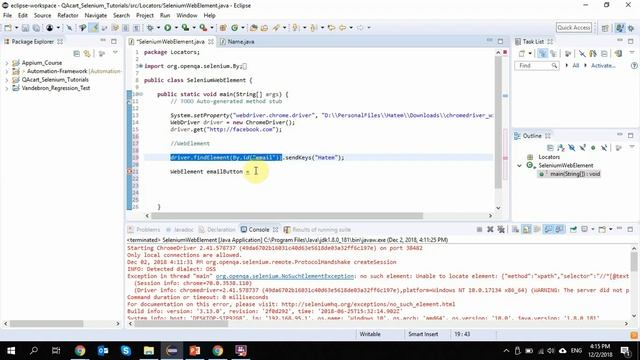Click the Back navigation arrow in toolbar
The height and width of the screenshot is (360, 640).
(343, 28)
